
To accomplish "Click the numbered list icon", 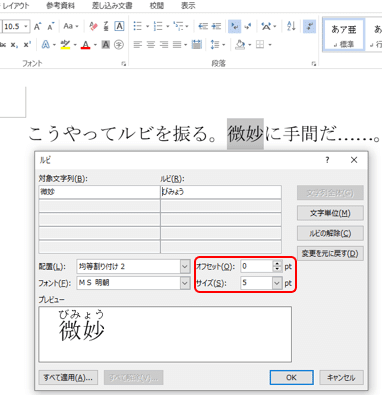I will pos(158,26).
